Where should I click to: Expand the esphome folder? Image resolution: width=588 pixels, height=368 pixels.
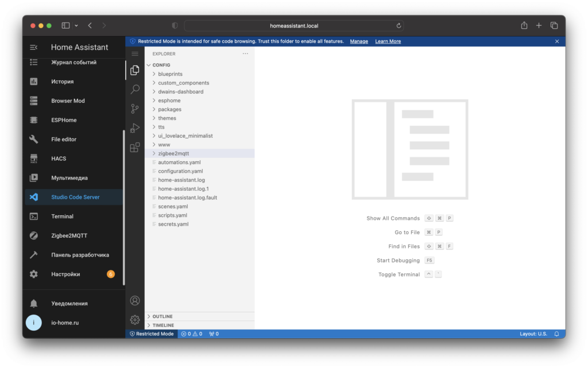pos(199,100)
